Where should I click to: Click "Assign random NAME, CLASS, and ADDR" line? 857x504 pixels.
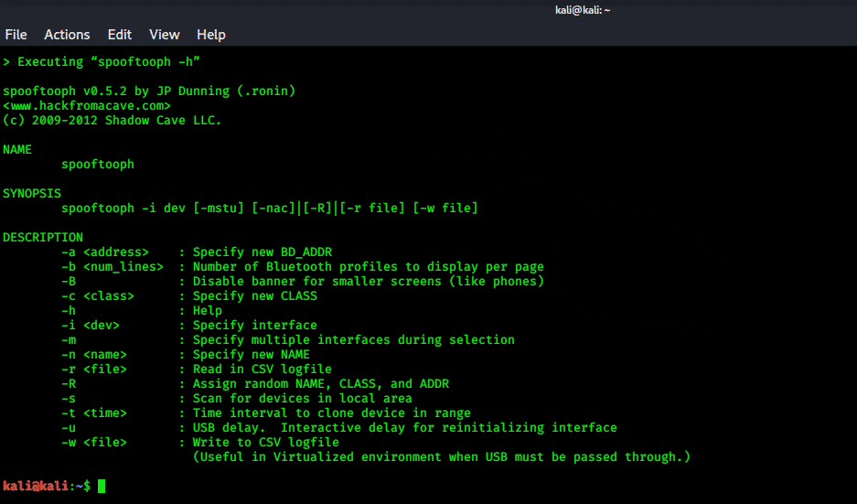[x=321, y=384]
